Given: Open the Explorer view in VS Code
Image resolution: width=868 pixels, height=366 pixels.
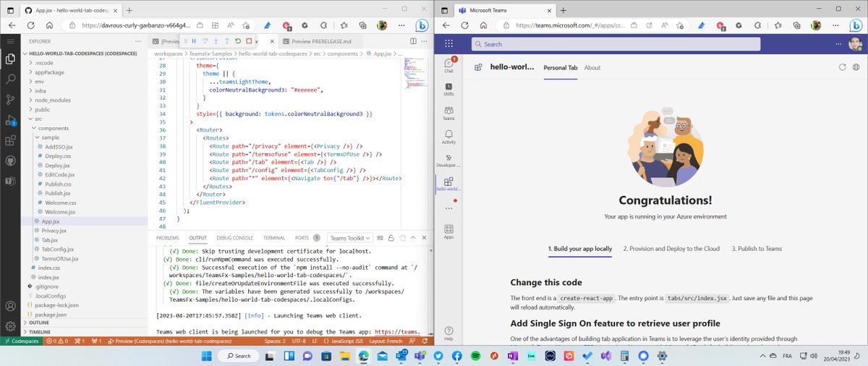Looking at the screenshot, I should (11, 60).
